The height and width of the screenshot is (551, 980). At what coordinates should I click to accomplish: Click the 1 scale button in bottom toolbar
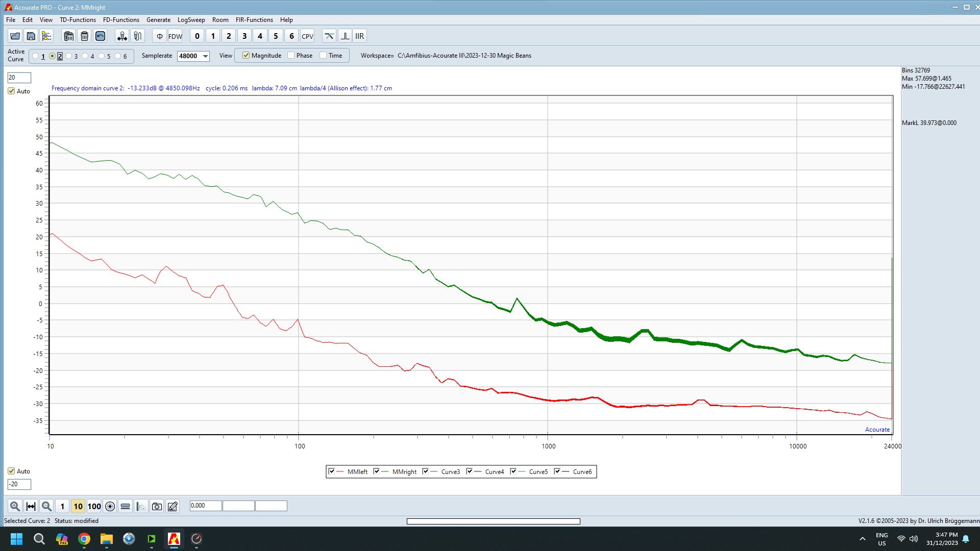point(62,506)
